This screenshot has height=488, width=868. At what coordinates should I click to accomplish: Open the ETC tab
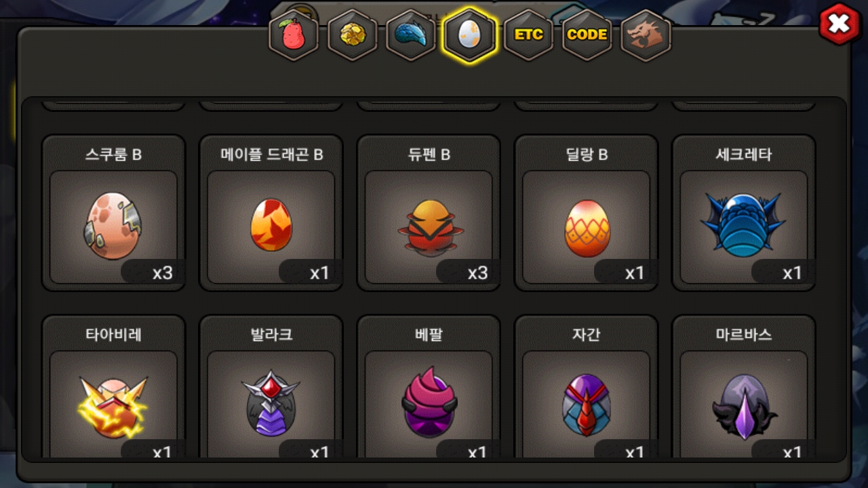tap(528, 35)
